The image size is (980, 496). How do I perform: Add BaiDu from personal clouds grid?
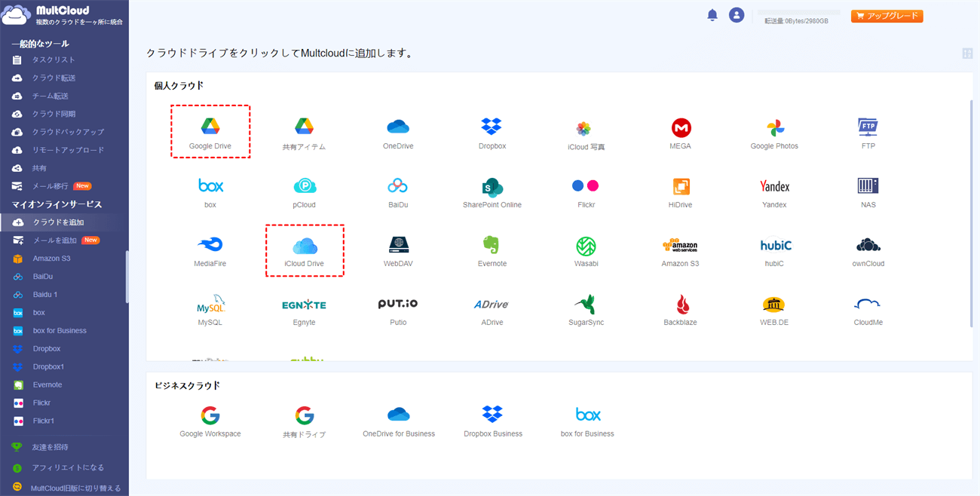pos(398,191)
